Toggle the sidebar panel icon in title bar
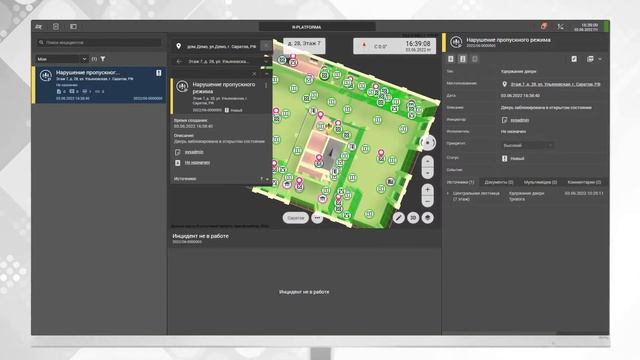The image size is (640, 360). point(73,27)
